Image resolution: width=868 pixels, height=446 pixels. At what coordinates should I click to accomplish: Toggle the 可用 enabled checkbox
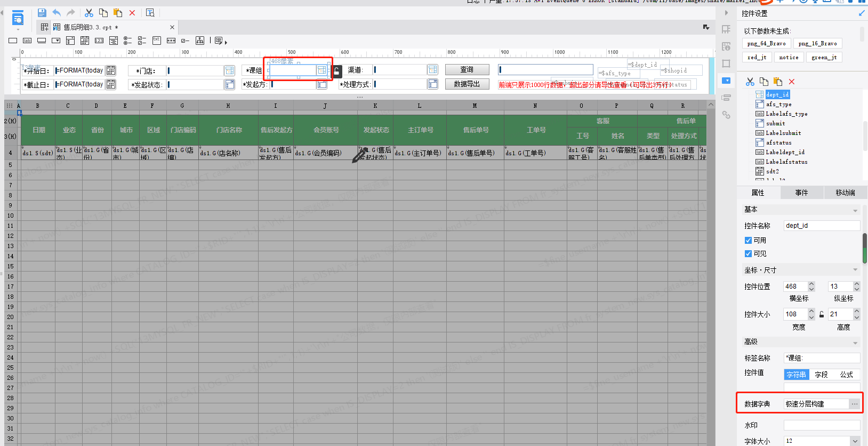[x=748, y=240]
